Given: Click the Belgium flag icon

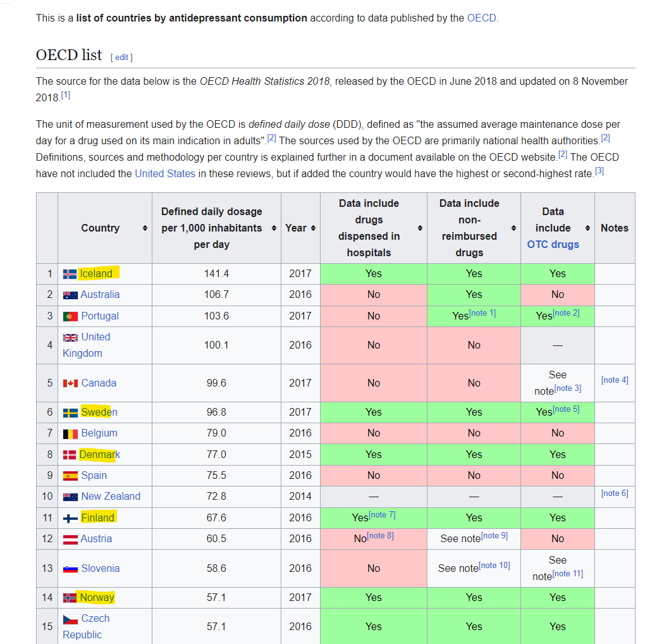Looking at the screenshot, I should [70, 434].
